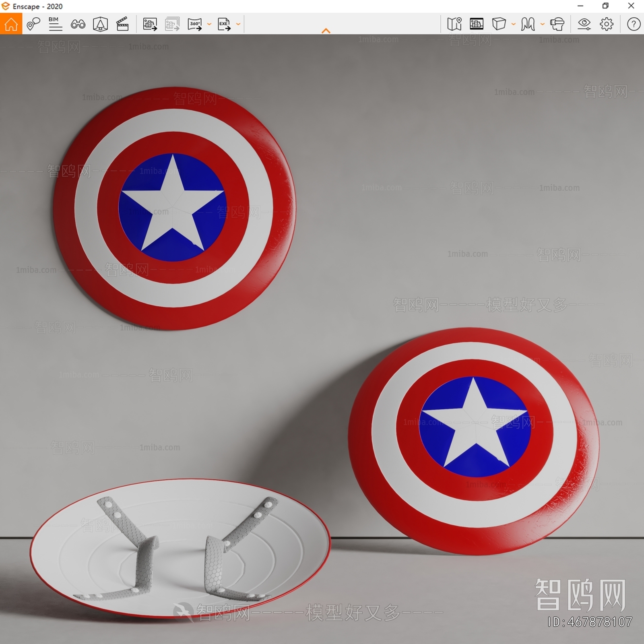Open general settings gear icon
Screen dimensions: 644x644
click(607, 24)
